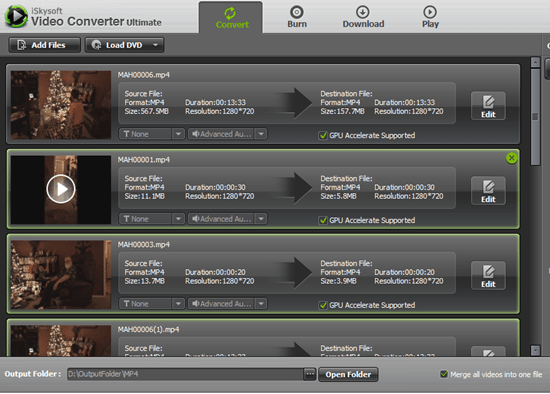This screenshot has height=394, width=550.
Task: Click the Open Folder button
Action: (348, 374)
